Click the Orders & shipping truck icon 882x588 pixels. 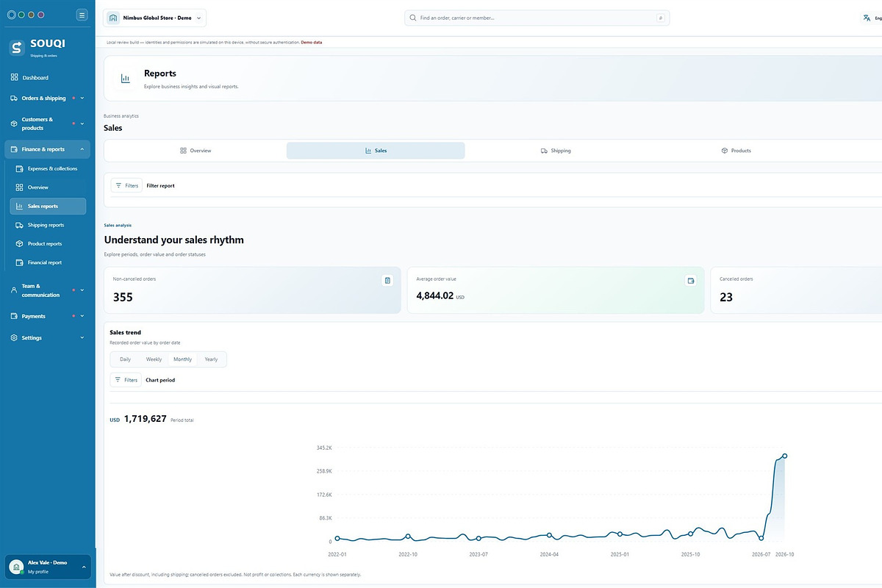pos(14,98)
